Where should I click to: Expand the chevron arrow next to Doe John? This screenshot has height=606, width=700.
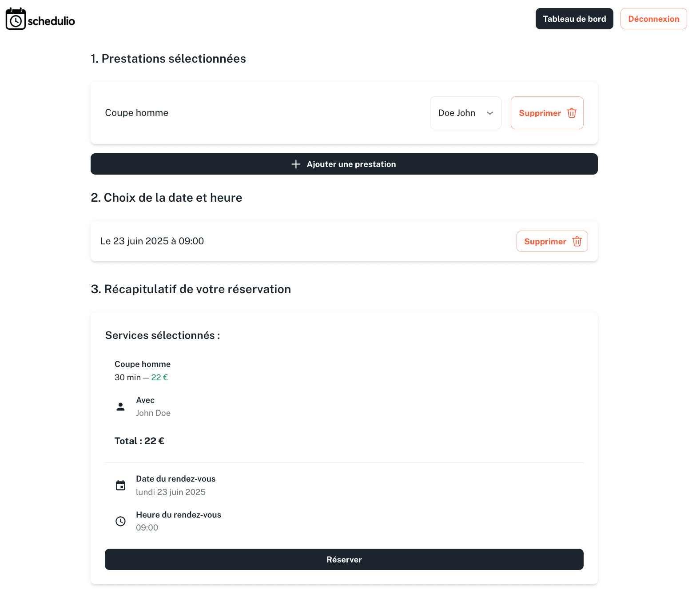pyautogui.click(x=490, y=113)
